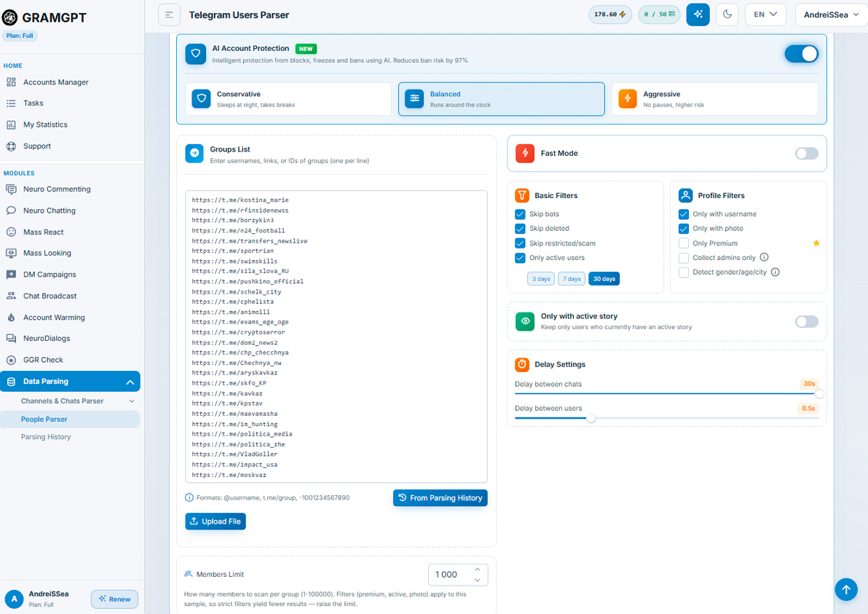
Task: Click the Formats info icon
Action: pyautogui.click(x=189, y=497)
